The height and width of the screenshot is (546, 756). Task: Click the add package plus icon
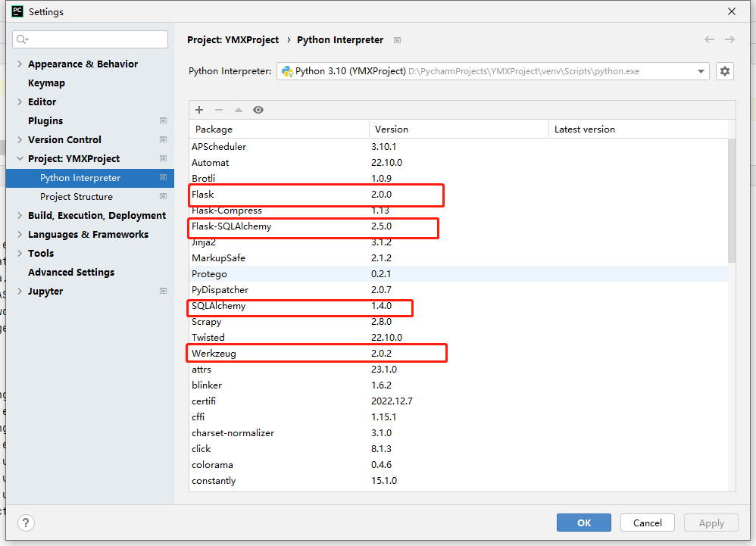pos(199,110)
